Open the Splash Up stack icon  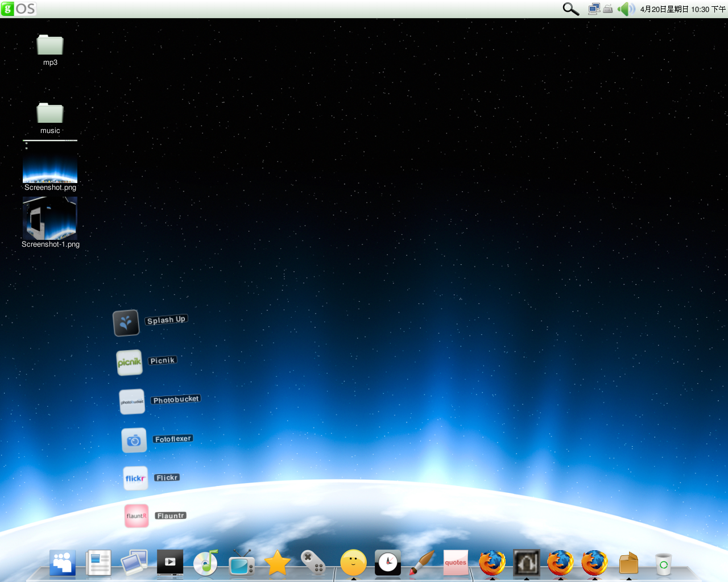tap(126, 323)
